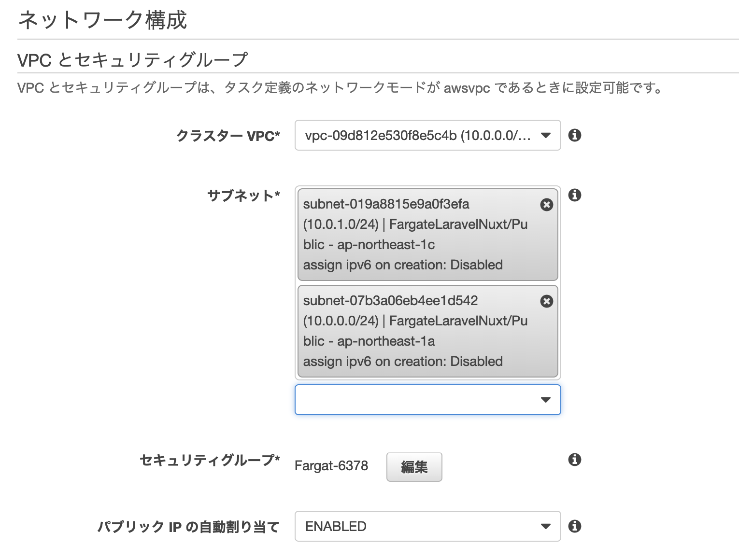
Task: Click the 編集 security group button
Action: tap(414, 467)
